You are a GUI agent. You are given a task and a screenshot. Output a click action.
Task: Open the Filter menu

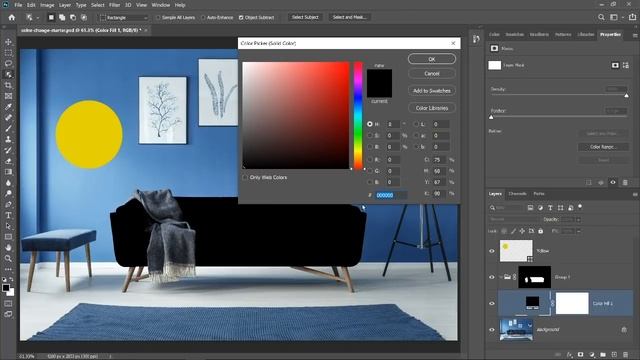[114, 5]
